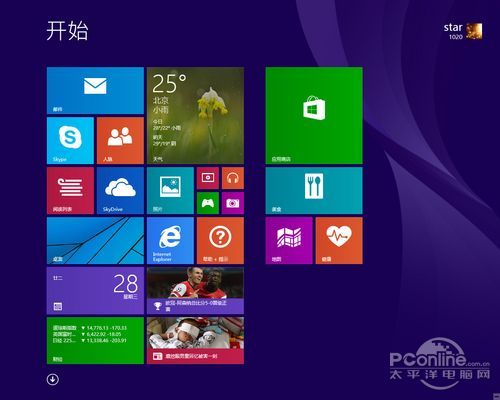
Task: Launch the Skype tile
Action: click(x=70, y=141)
